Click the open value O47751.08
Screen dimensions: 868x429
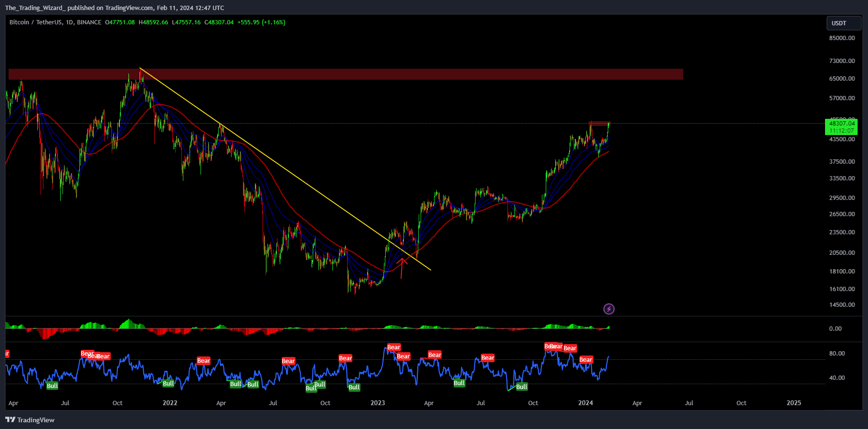tap(120, 22)
